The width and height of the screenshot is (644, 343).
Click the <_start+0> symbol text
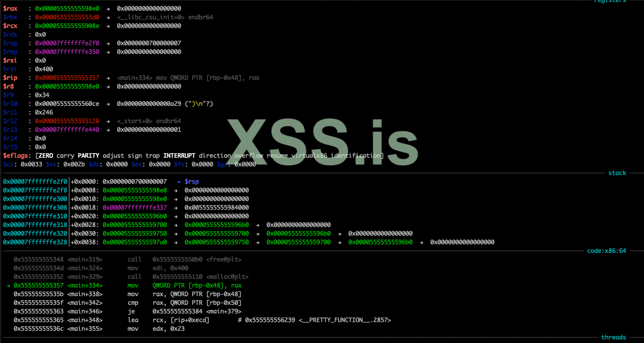click(135, 121)
